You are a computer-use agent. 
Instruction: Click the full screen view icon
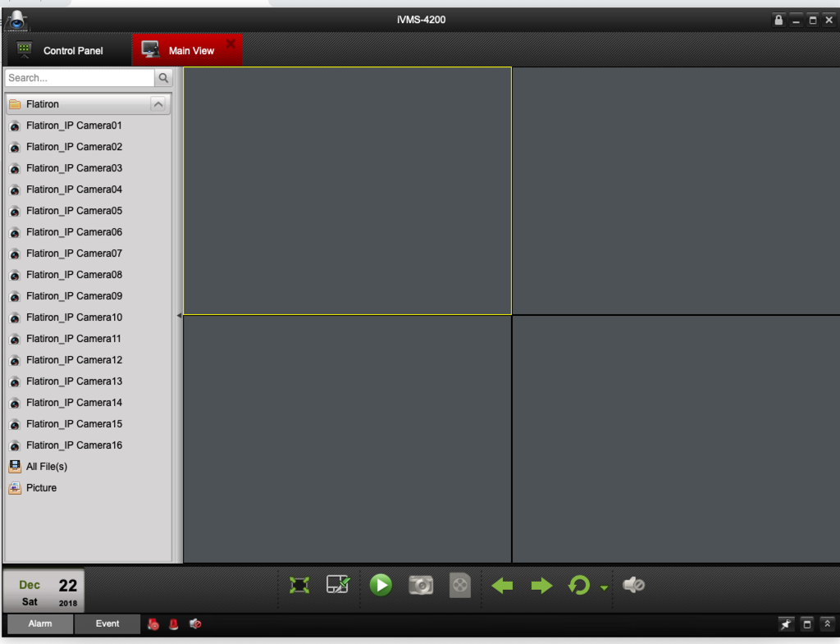point(299,585)
